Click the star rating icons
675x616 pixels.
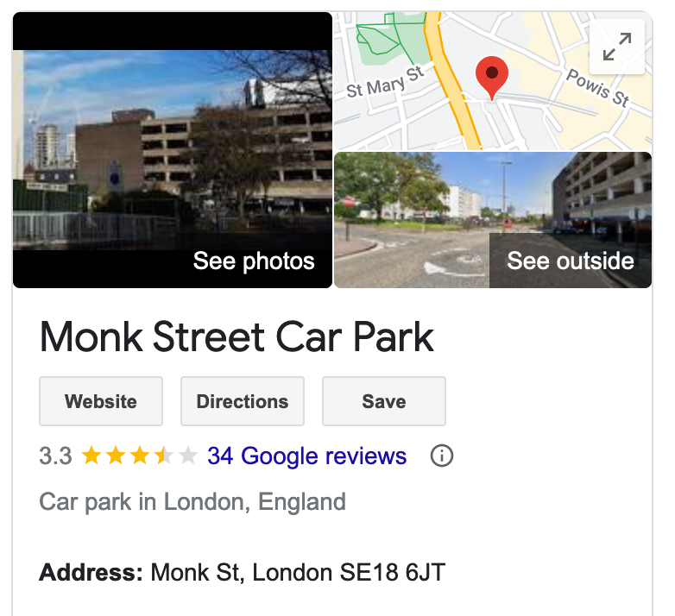pyautogui.click(x=140, y=456)
